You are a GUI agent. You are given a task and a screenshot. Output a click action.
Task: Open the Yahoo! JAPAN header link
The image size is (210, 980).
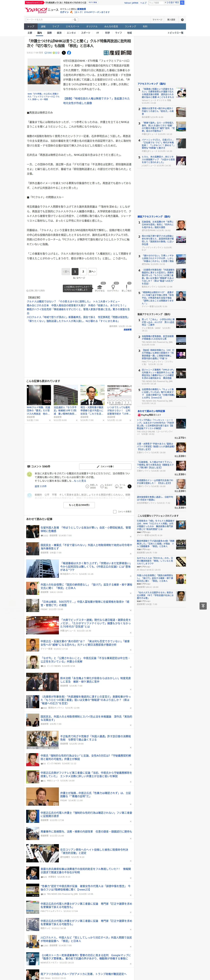[x=131, y=3]
